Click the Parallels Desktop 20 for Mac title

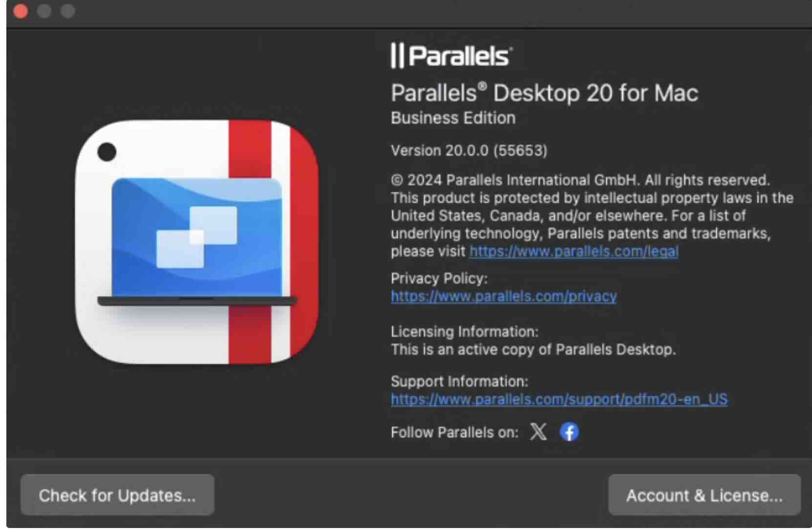click(544, 93)
